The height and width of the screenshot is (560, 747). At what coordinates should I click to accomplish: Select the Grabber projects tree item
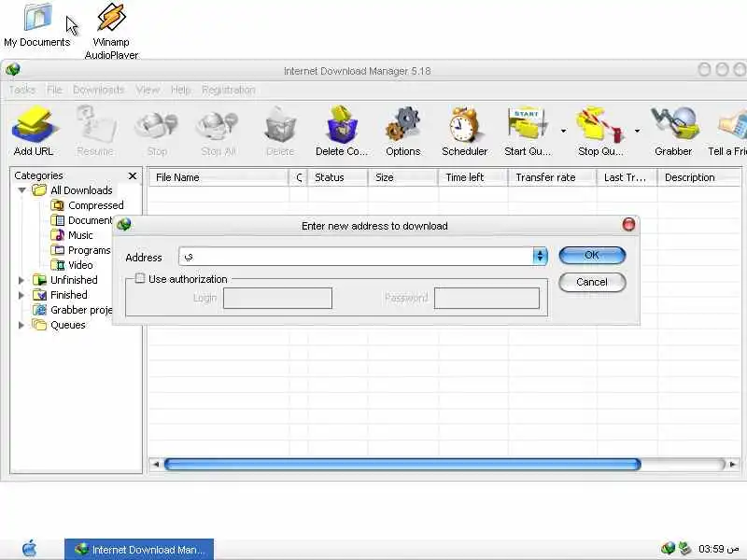(73, 310)
